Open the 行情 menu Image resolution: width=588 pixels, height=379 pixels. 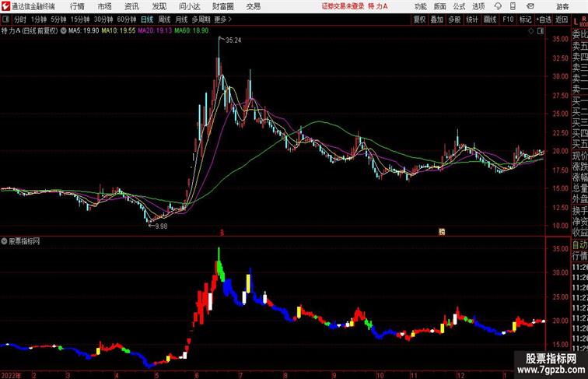coord(77,6)
